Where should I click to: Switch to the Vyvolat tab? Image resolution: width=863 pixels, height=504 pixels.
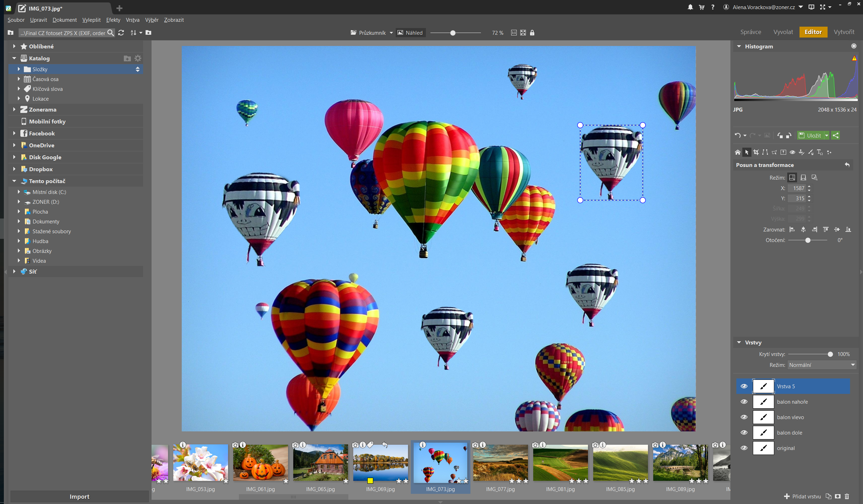coord(783,32)
